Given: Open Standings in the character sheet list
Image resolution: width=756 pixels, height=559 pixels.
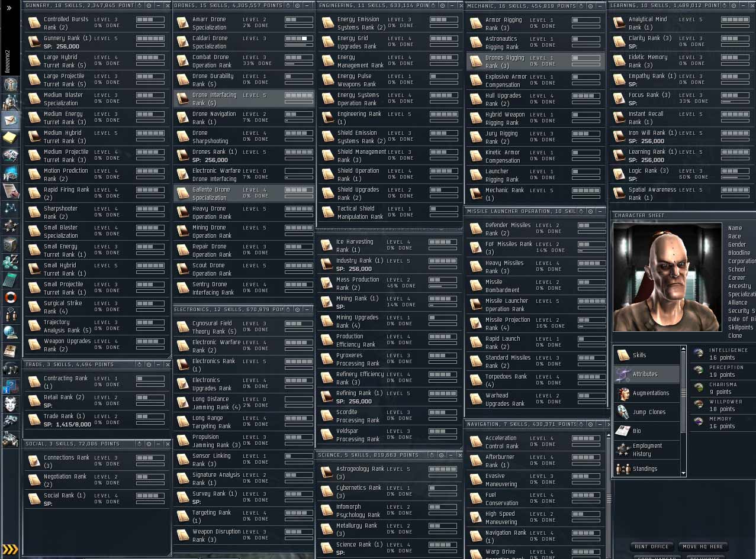Looking at the screenshot, I should 647,468.
